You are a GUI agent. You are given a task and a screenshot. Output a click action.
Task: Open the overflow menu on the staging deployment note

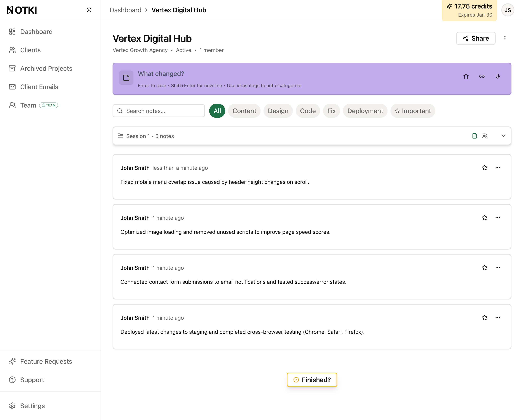click(498, 317)
